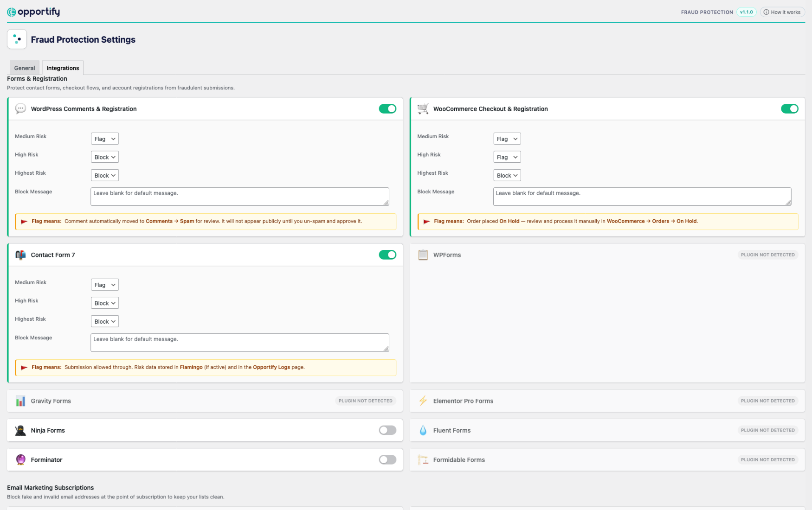
Task: Open WooCommerce High Risk dropdown
Action: tap(507, 157)
